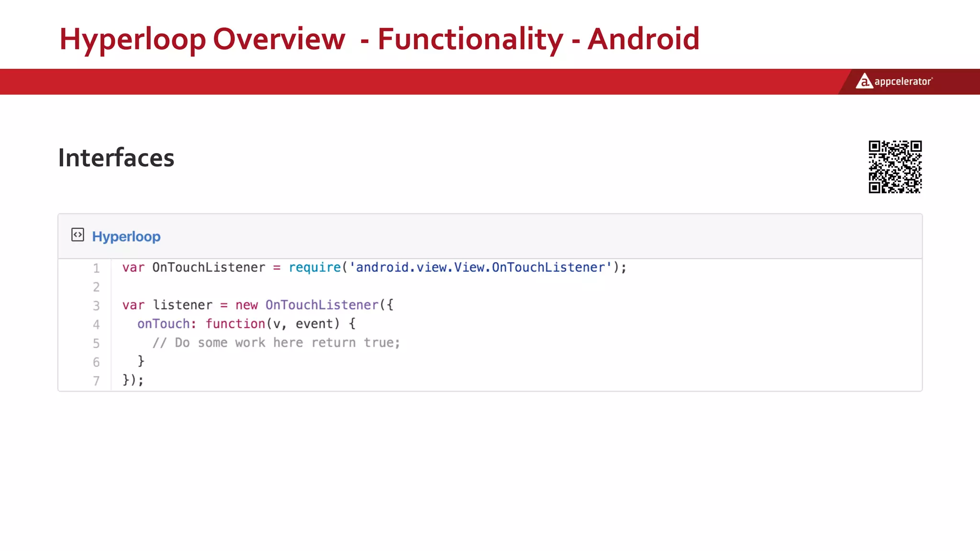Click line number 7 in the gutter

coord(96,381)
